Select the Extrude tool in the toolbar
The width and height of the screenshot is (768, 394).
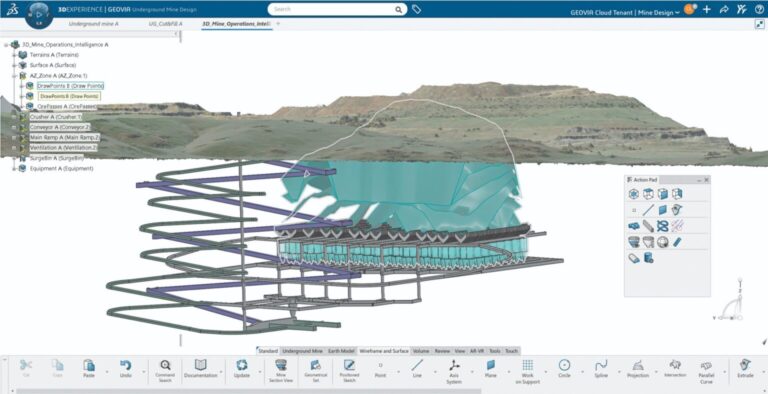click(745, 369)
